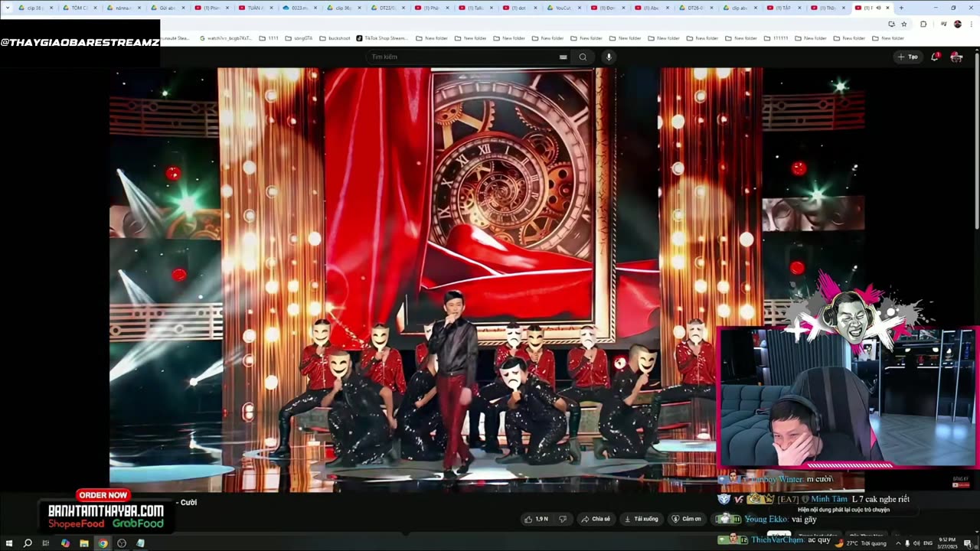Click the YouTube search magnifier button

click(583, 57)
